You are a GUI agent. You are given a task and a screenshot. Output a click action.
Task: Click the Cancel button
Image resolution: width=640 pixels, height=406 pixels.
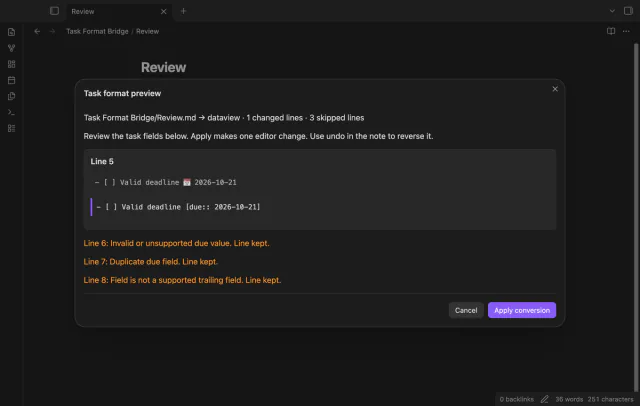[466, 310]
